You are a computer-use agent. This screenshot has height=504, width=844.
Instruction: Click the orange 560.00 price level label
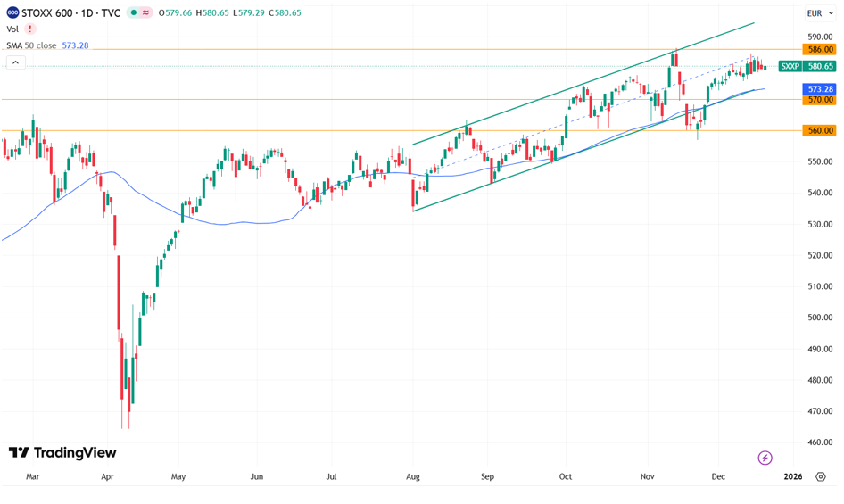click(819, 130)
